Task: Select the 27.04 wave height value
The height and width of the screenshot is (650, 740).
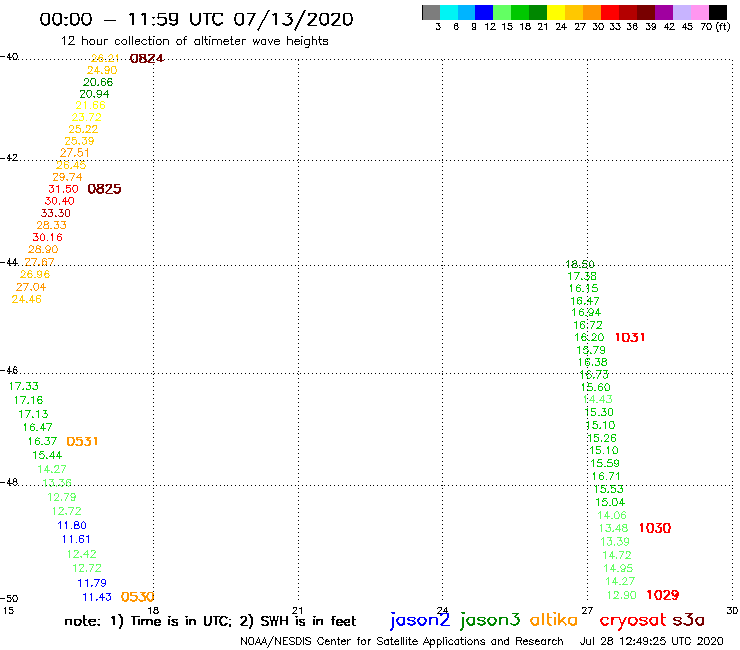Action: pyautogui.click(x=31, y=287)
